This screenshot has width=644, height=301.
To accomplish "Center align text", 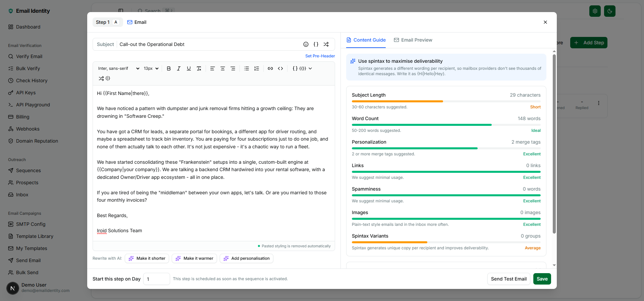I will click(222, 68).
